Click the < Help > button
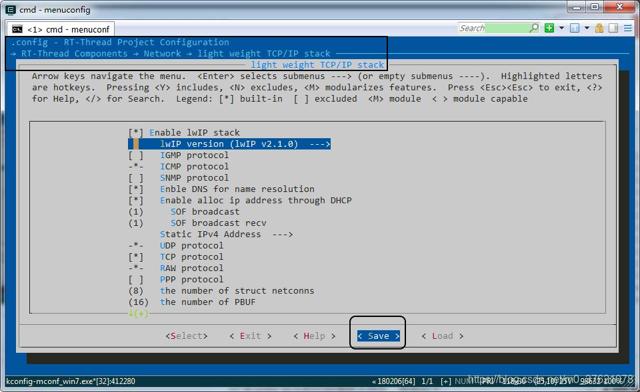This screenshot has height=392, width=640. tap(314, 336)
